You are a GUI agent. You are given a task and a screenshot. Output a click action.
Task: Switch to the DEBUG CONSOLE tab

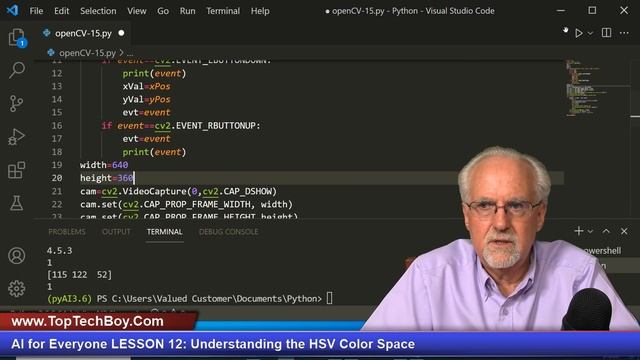(x=229, y=232)
